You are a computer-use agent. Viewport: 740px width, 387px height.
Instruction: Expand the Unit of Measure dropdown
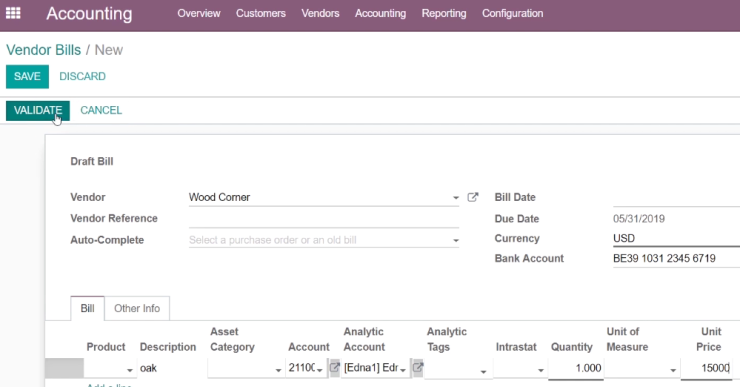pos(641,368)
